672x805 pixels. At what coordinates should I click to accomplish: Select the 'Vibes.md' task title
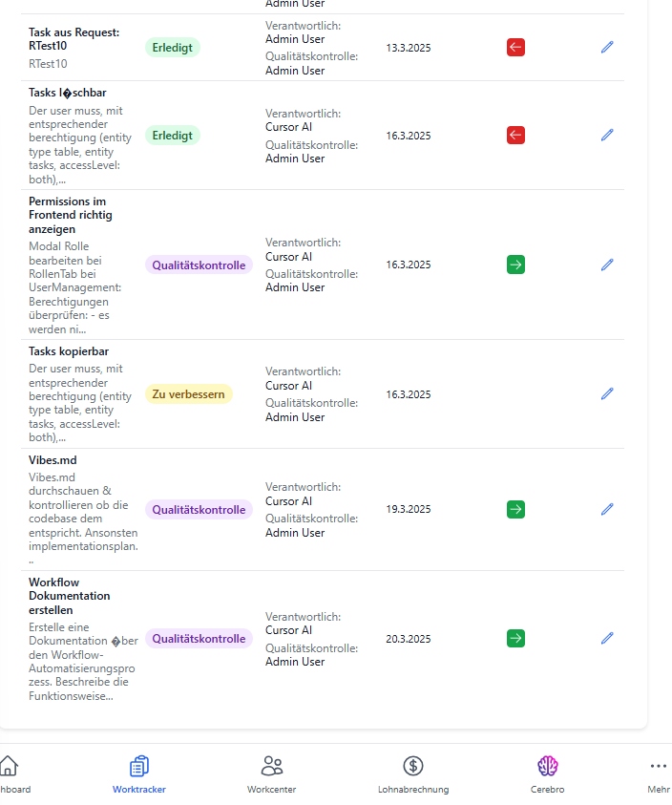pos(52,460)
